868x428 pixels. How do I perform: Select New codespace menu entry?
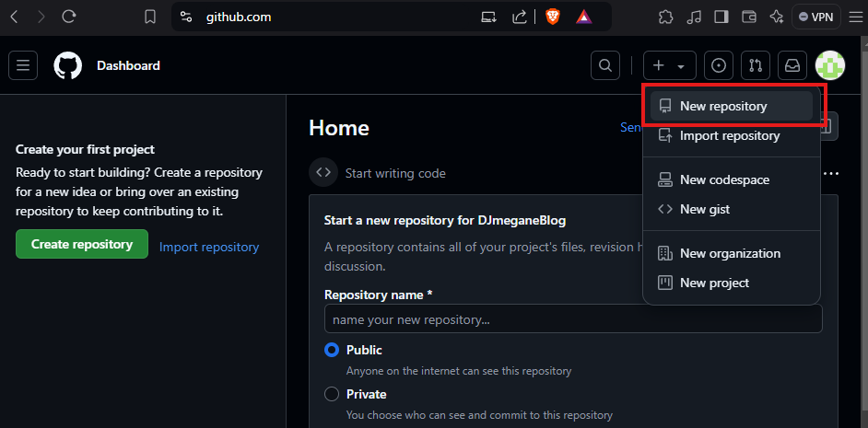click(x=724, y=179)
